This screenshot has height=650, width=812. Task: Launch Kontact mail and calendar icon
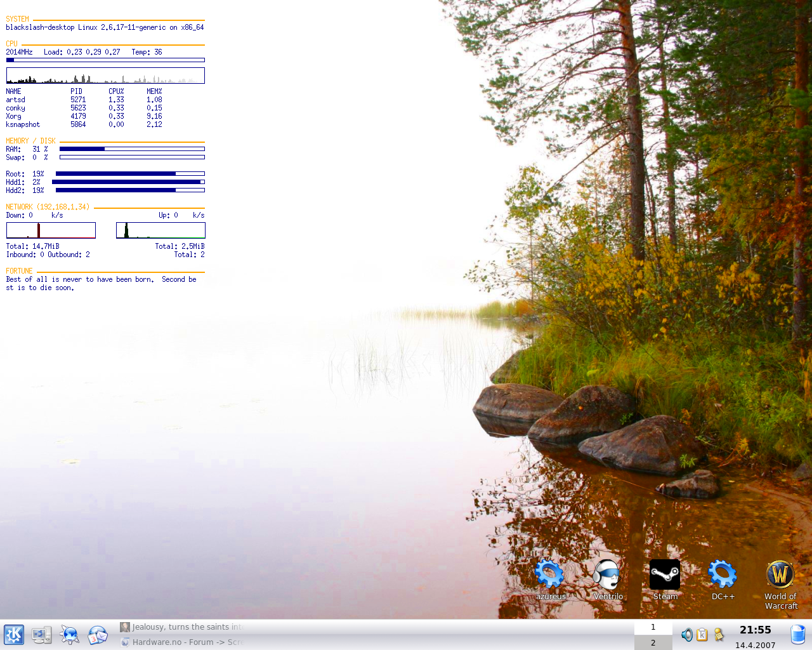click(97, 635)
